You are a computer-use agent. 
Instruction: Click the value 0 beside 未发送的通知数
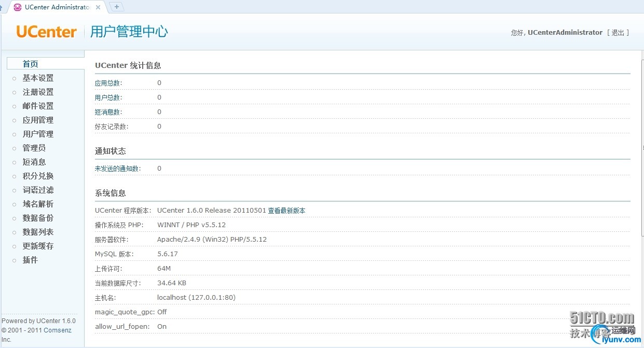tap(159, 169)
